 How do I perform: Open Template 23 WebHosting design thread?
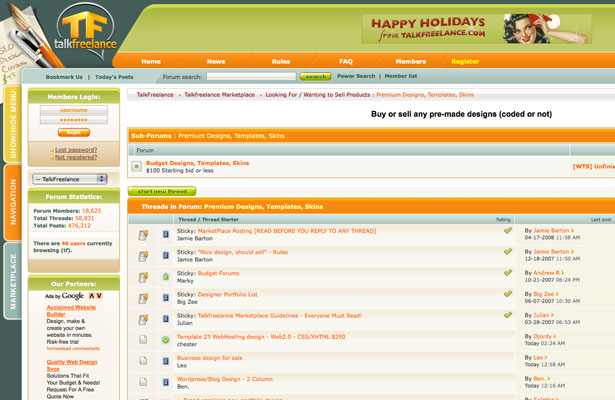261,337
